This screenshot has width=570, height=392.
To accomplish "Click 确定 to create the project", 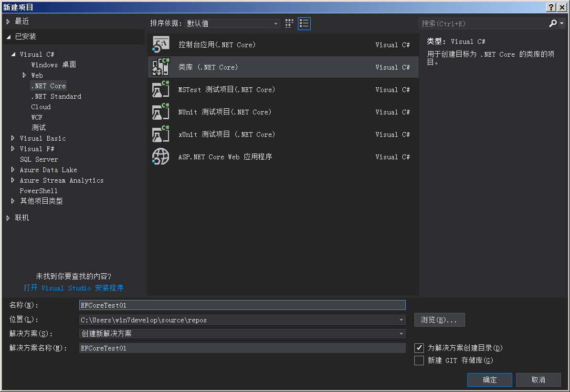I will [489, 380].
